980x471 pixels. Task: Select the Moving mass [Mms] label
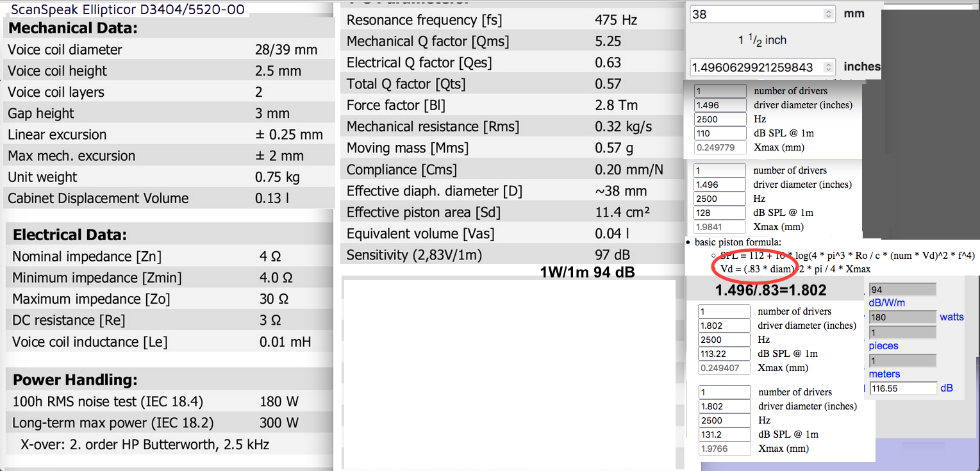(408, 148)
